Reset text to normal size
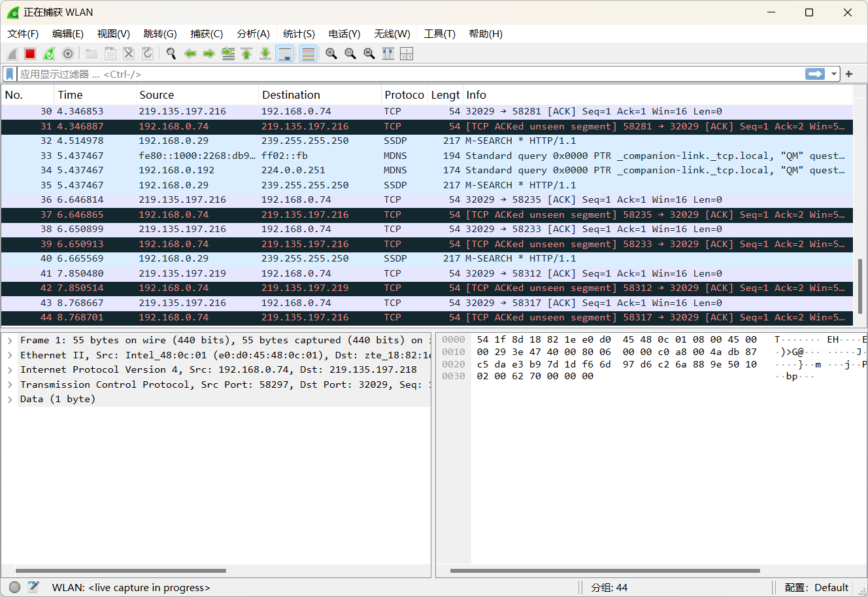Image resolution: width=868 pixels, height=597 pixels. pos(369,54)
